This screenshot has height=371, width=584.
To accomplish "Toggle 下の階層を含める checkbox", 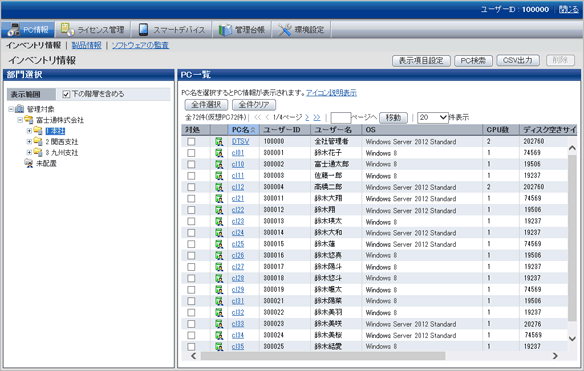I will [x=66, y=94].
